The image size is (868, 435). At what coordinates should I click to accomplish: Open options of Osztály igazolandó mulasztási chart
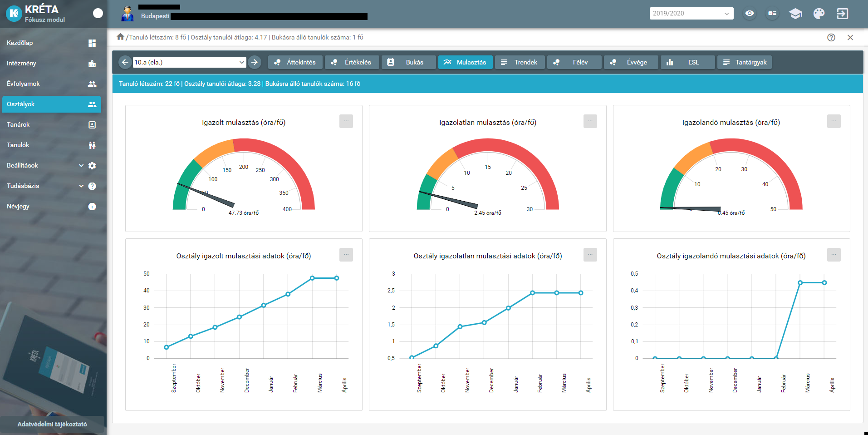click(834, 255)
